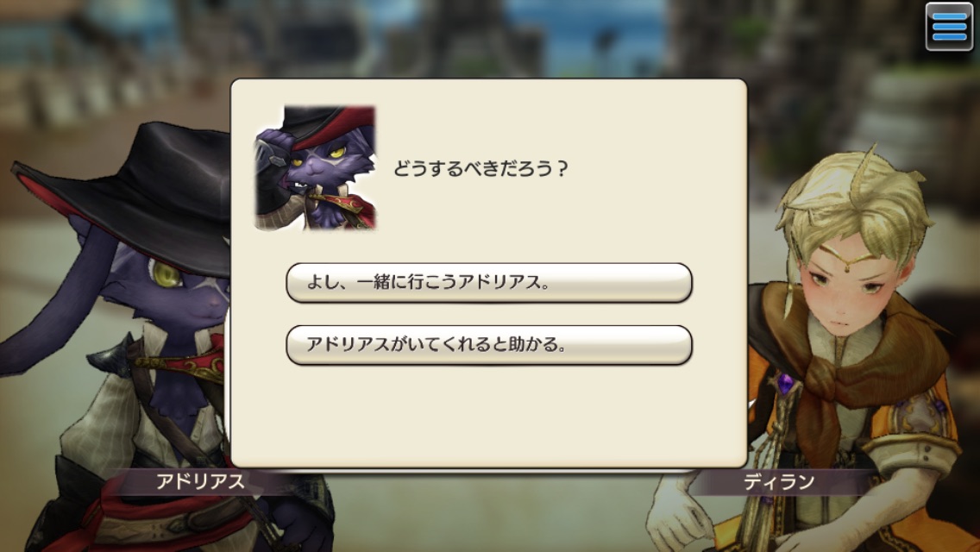
Task: Click Adrias's yellow eye
Action: 165,273
